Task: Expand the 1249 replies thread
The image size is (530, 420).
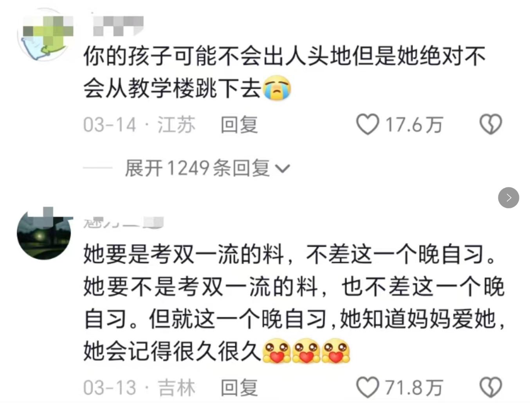Action: (207, 168)
